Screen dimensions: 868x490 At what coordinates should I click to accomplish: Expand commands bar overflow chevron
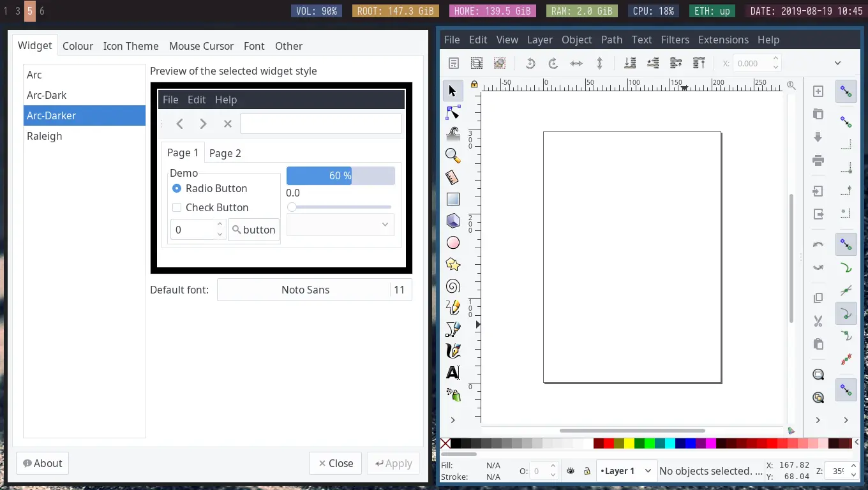point(818,420)
